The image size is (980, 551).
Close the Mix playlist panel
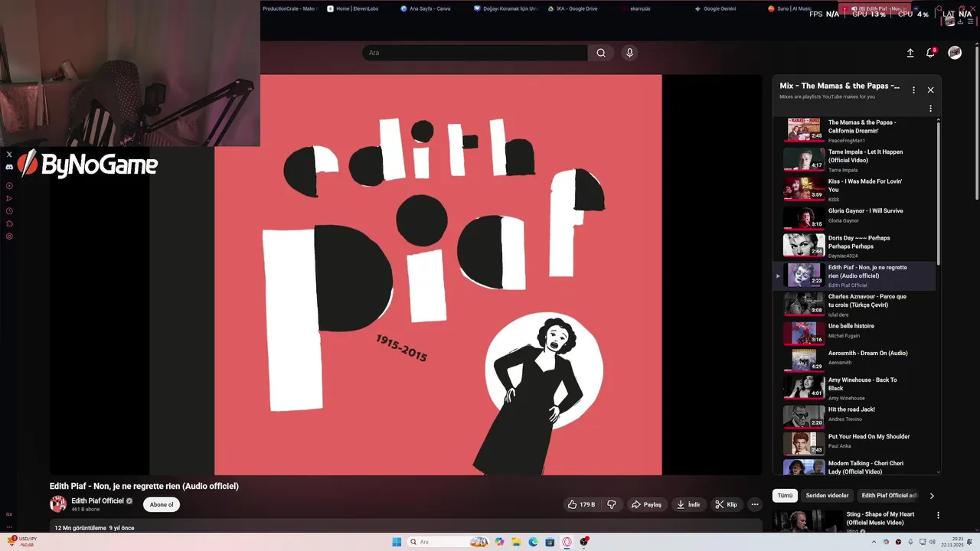click(931, 90)
